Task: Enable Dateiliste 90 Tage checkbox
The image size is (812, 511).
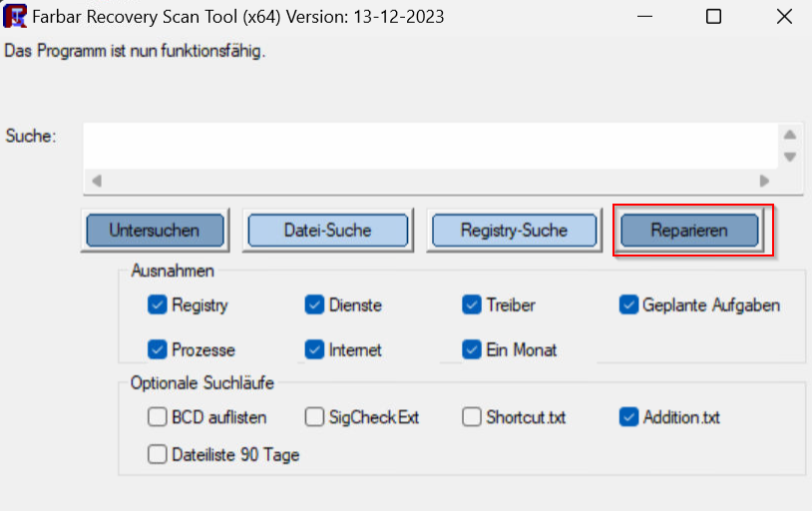Action: click(157, 455)
